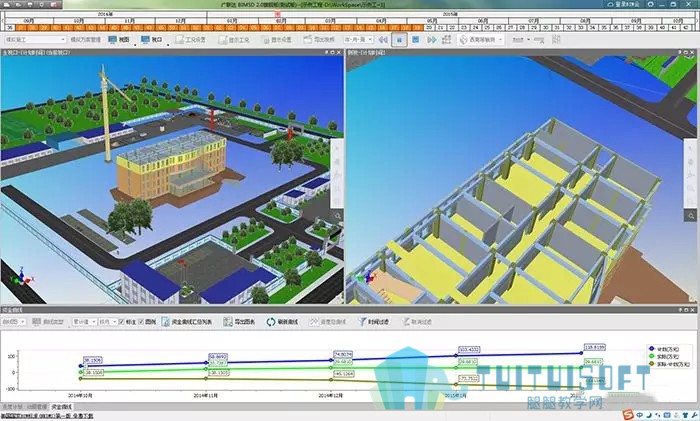Click the stop playback button
This screenshot has width=700, height=421.
[416, 40]
